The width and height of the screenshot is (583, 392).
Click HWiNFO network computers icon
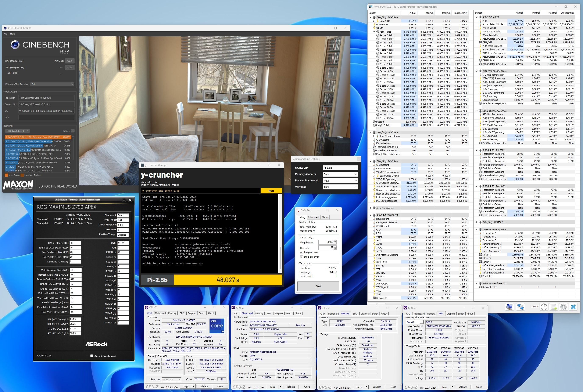click(521, 307)
